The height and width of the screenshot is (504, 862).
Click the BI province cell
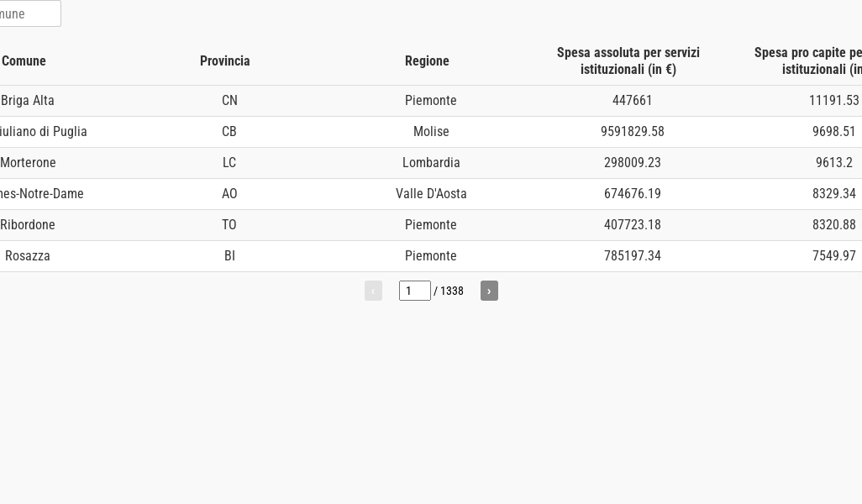click(229, 256)
